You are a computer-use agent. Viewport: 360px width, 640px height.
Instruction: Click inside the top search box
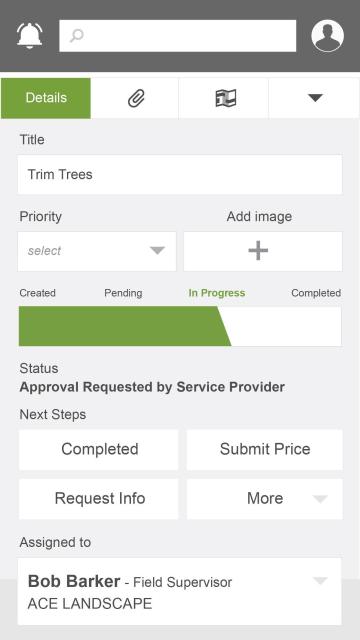pos(178,36)
